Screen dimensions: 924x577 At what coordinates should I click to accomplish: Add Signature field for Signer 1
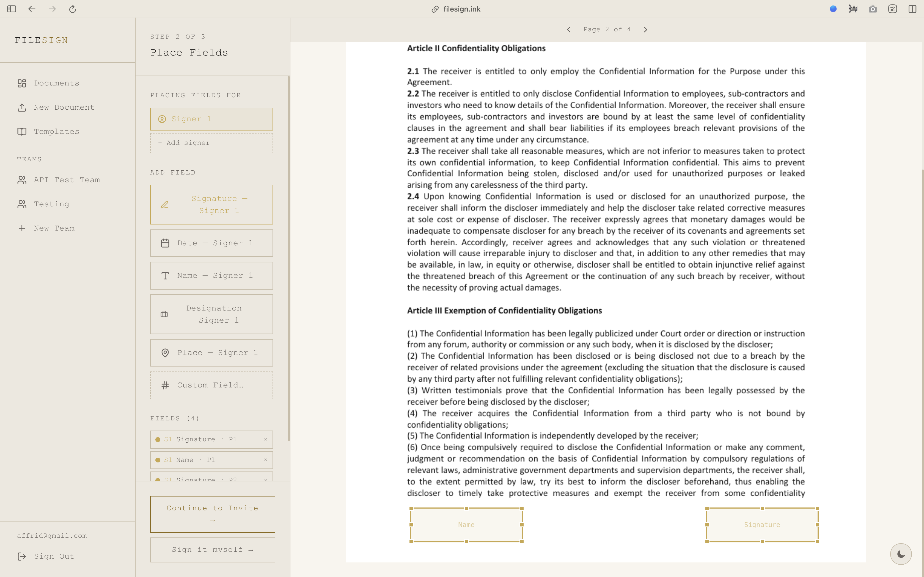point(211,204)
